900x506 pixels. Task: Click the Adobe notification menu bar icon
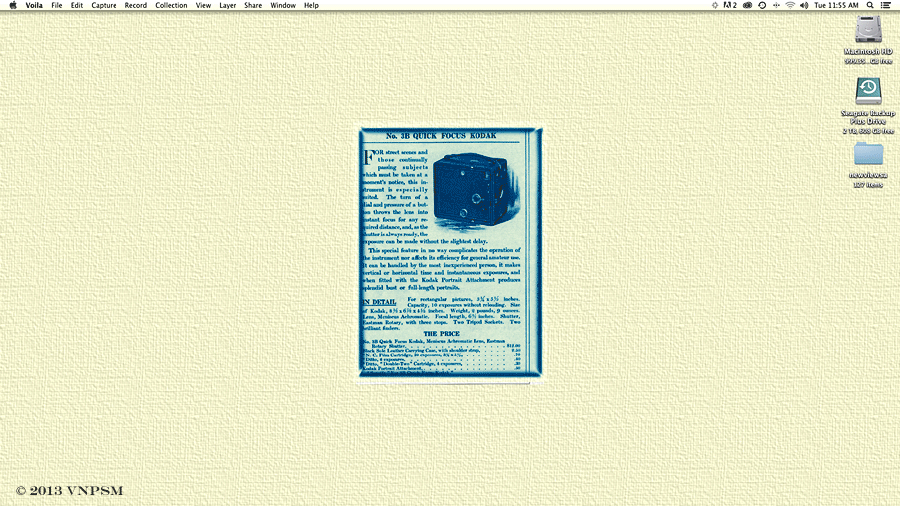point(730,5)
